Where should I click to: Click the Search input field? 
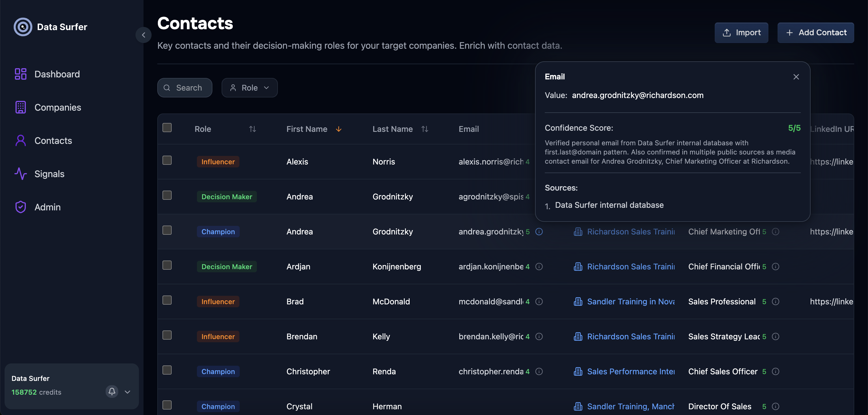pyautogui.click(x=185, y=87)
